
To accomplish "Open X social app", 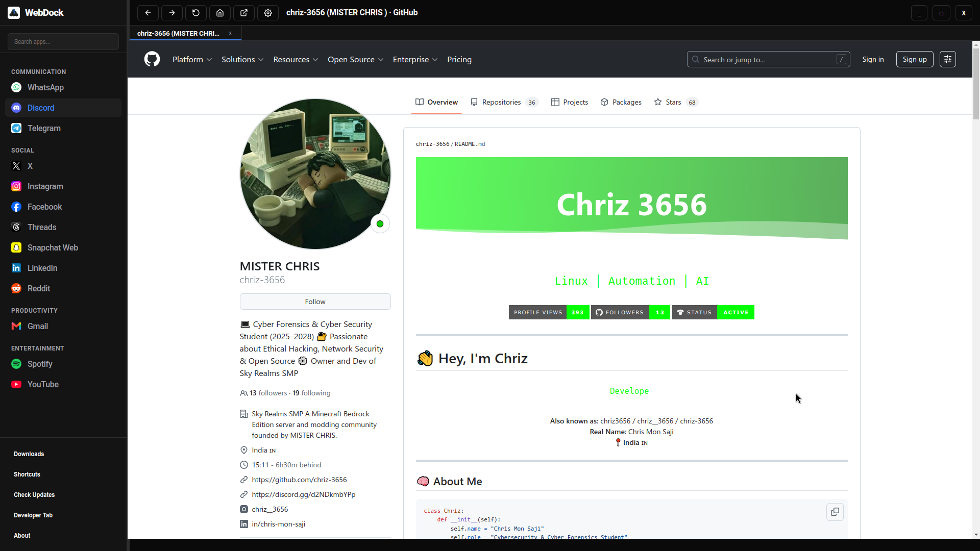I will pyautogui.click(x=63, y=166).
